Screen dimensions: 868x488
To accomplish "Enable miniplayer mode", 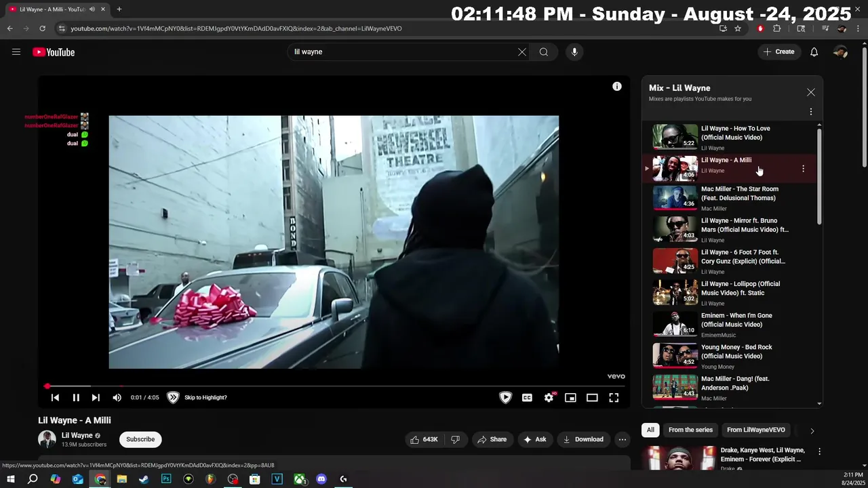I will point(570,398).
